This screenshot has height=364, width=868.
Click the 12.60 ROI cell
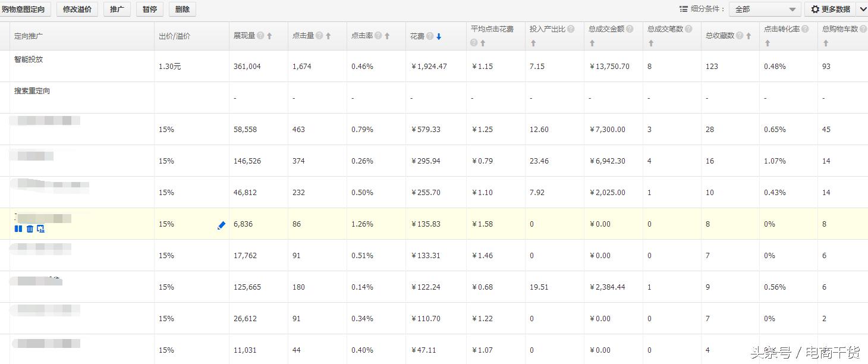point(539,130)
